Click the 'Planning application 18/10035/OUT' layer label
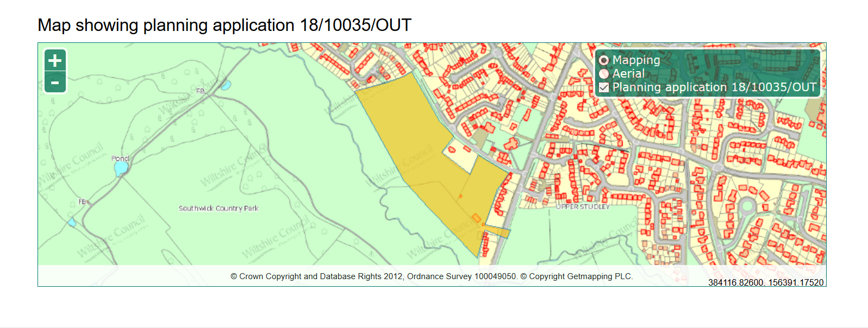 click(x=714, y=87)
